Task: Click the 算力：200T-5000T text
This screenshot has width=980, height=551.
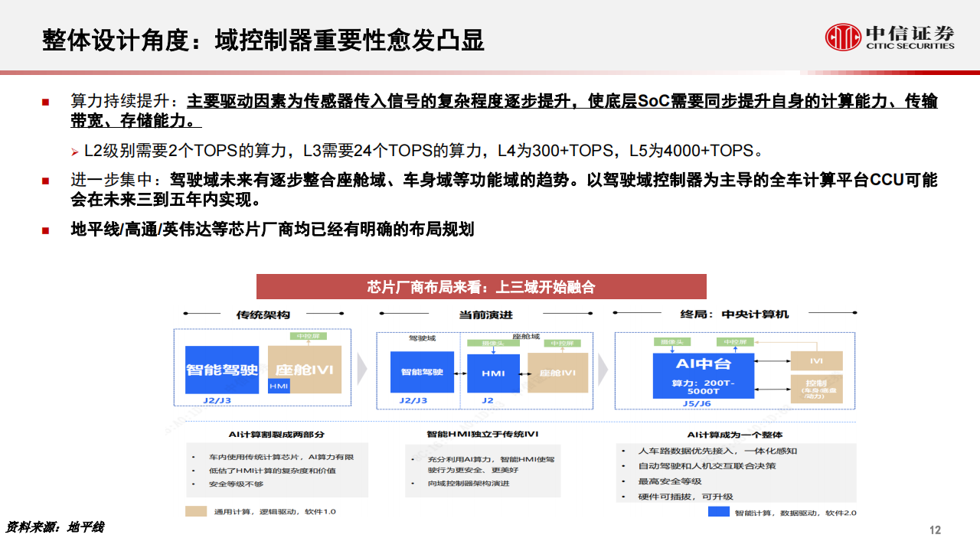Action: coord(703,386)
